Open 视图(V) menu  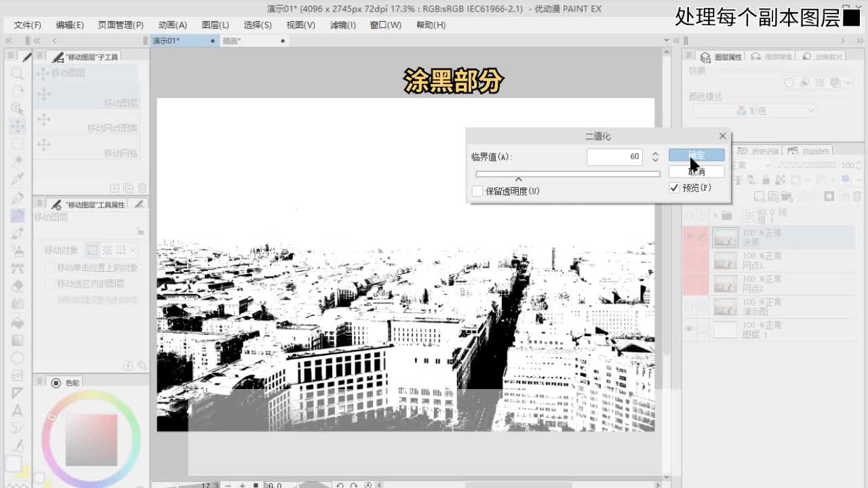click(x=300, y=25)
